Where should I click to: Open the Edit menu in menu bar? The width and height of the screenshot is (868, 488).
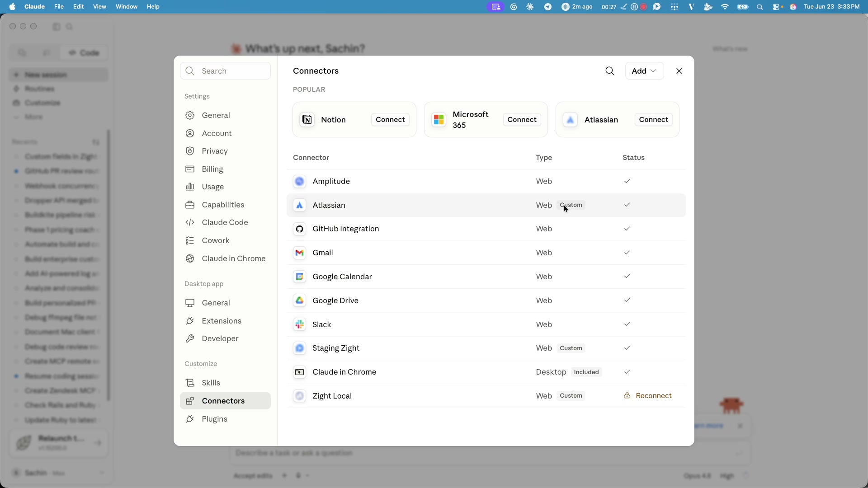(x=79, y=7)
